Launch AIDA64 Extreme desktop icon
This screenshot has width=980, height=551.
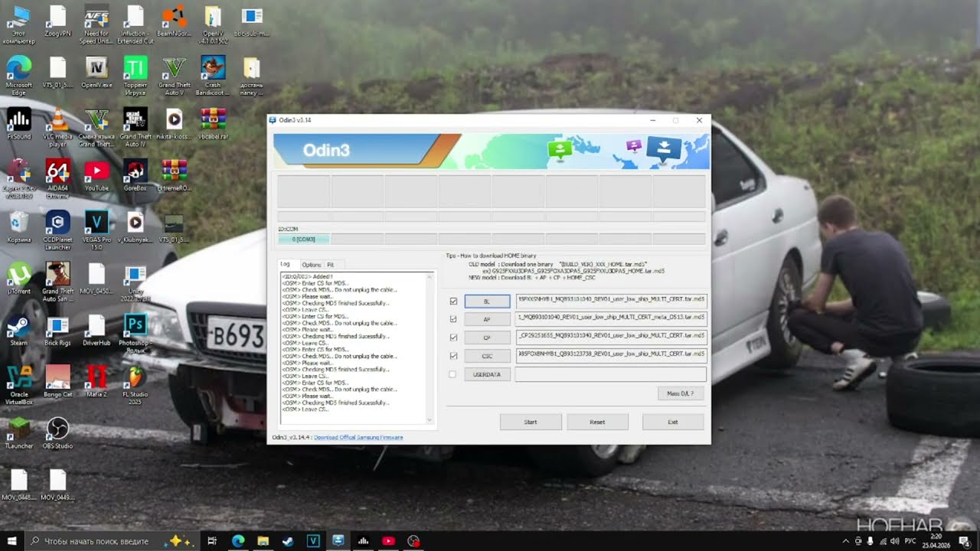point(57,178)
